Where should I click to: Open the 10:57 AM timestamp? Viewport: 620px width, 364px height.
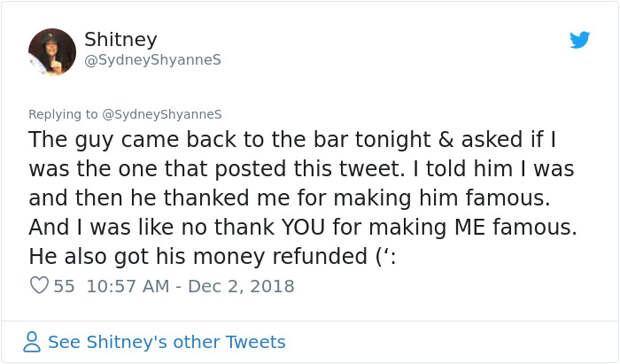point(128,286)
